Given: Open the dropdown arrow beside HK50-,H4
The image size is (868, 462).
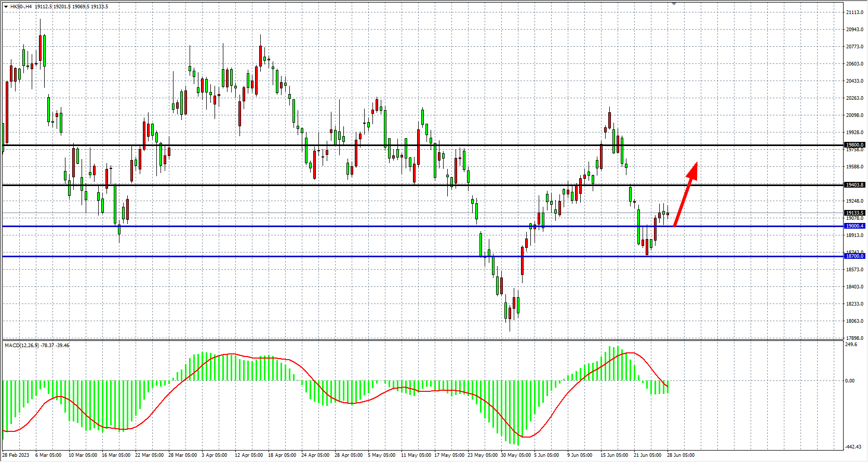Looking at the screenshot, I should tap(6, 7).
